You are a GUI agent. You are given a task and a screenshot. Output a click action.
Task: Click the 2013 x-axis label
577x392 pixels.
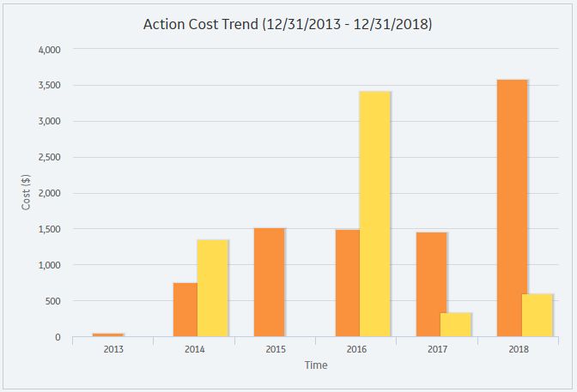pyautogui.click(x=113, y=349)
